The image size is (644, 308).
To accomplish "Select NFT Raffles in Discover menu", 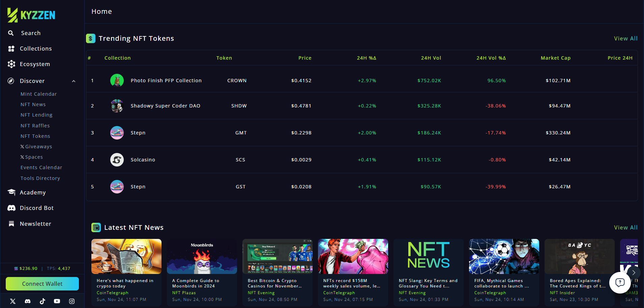I will 35,126.
